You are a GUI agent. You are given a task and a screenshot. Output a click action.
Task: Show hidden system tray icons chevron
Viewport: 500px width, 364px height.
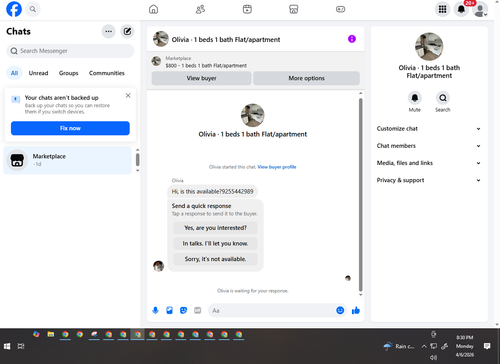coord(424,346)
